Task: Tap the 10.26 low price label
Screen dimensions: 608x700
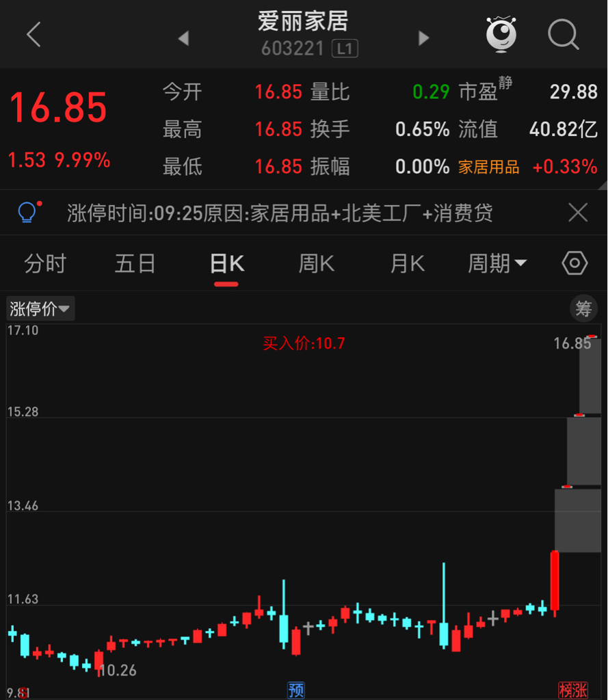Action: point(118,670)
